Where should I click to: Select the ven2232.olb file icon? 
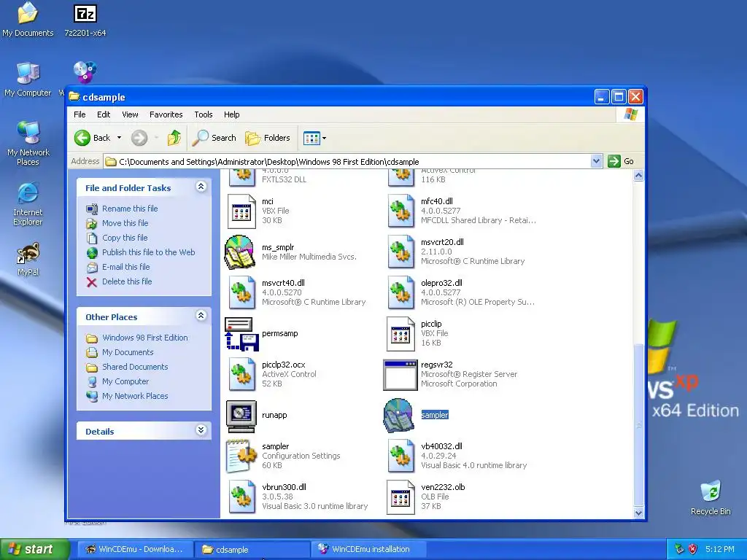click(400, 497)
